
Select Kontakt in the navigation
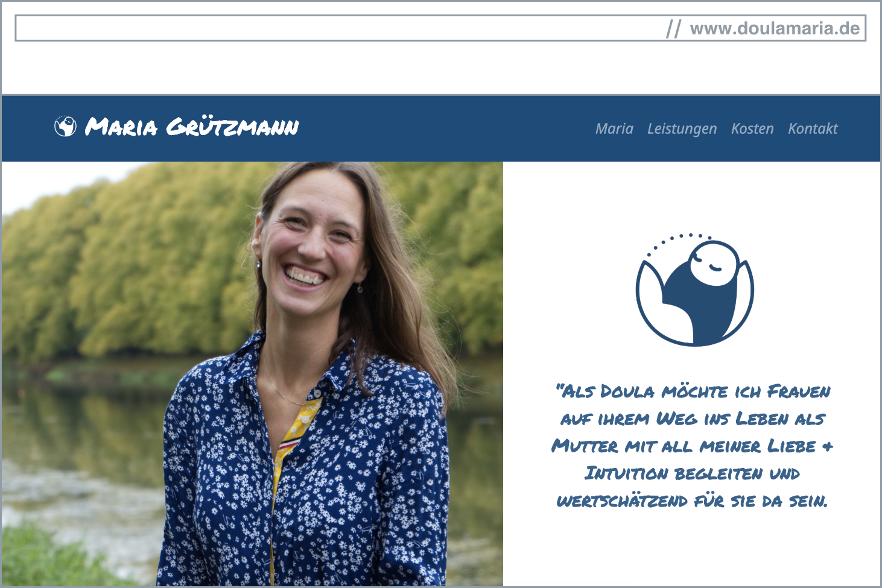pos(813,128)
